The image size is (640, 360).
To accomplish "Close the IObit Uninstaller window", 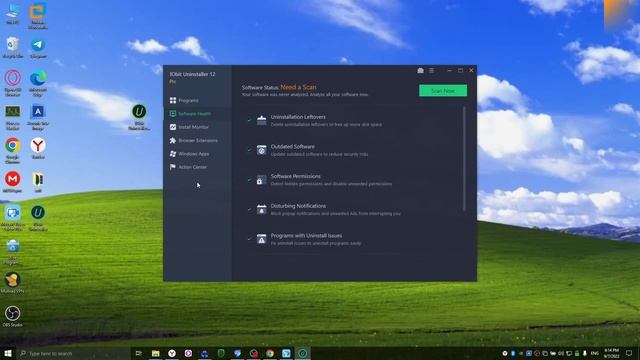I will (471, 71).
